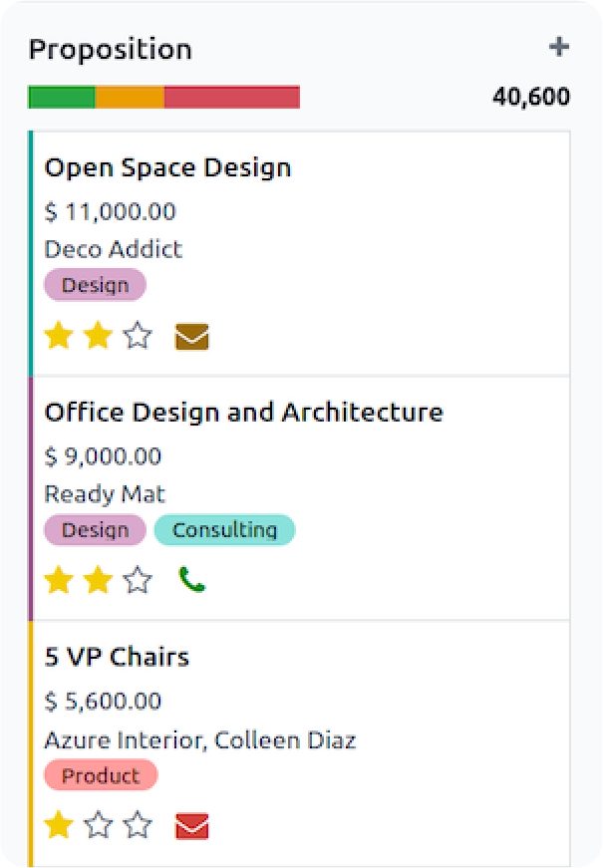This screenshot has width=603, height=868.
Task: Set first star on Open Space Design
Action: [x=60, y=336]
